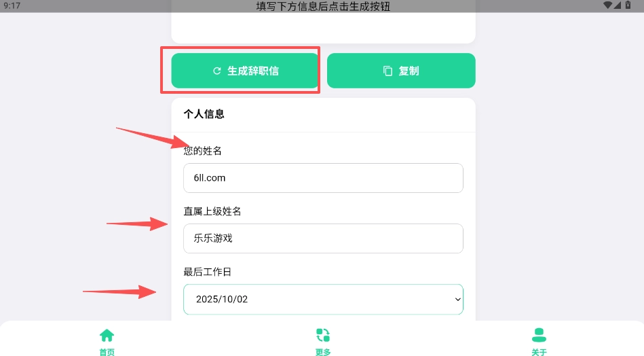Click the 生成辞职信 button
This screenshot has height=356, width=644.
point(245,71)
